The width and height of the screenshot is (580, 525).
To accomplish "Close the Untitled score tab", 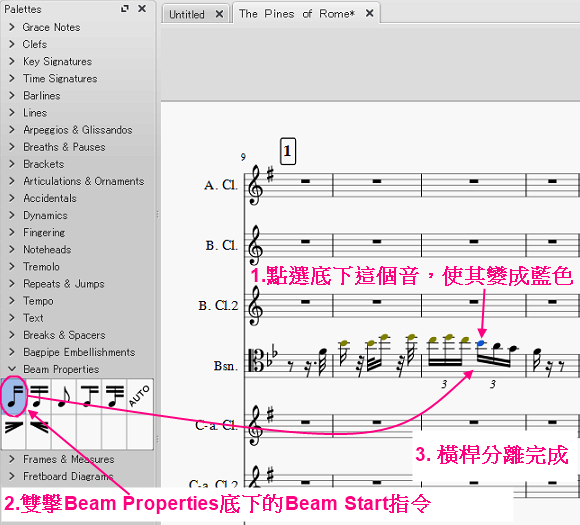I will (219, 14).
